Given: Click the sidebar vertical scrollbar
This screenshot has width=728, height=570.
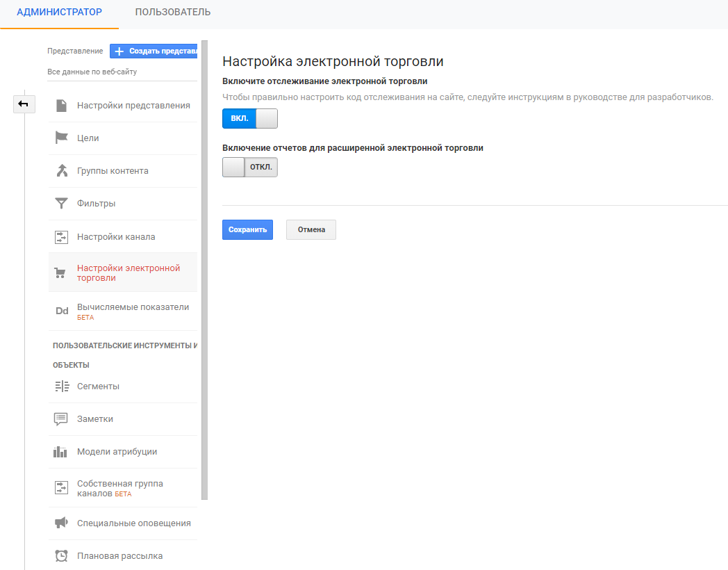Looking at the screenshot, I should point(204,271).
